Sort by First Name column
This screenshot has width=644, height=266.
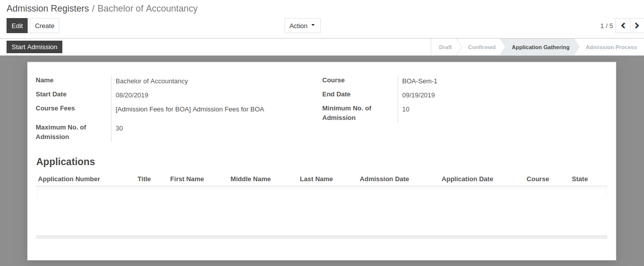tap(187, 179)
